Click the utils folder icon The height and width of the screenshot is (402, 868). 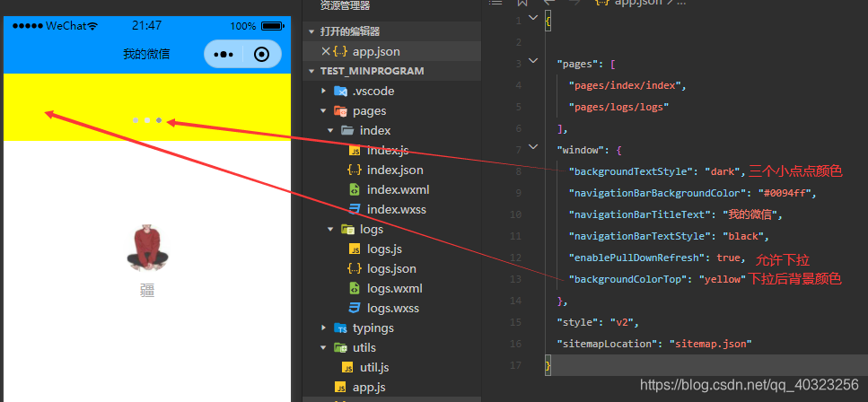pyautogui.click(x=340, y=348)
